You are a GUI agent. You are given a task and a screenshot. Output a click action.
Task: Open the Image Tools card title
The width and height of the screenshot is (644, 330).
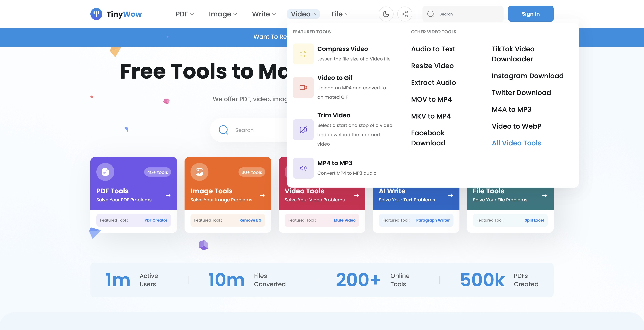coord(211,191)
